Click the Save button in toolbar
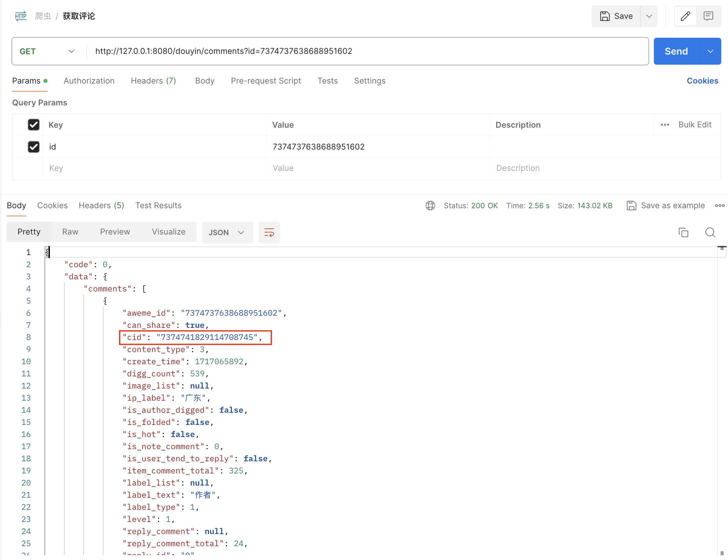Image resolution: width=728 pixels, height=560 pixels. (x=615, y=16)
